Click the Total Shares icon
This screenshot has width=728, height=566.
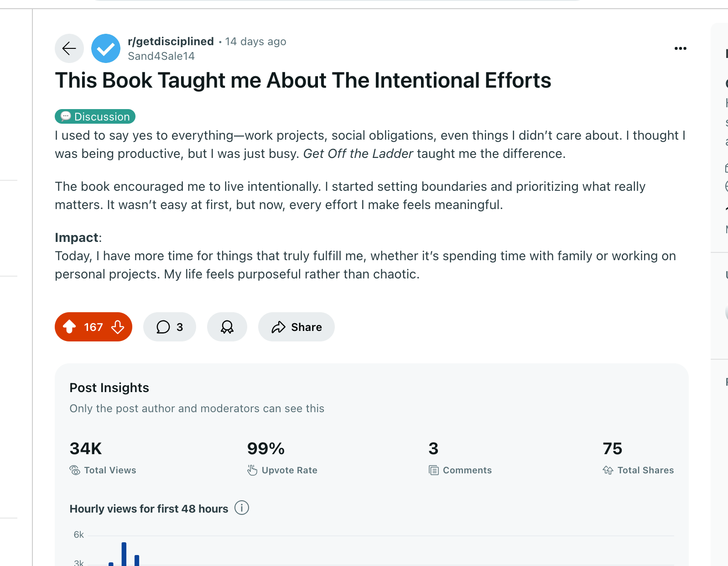[608, 470]
